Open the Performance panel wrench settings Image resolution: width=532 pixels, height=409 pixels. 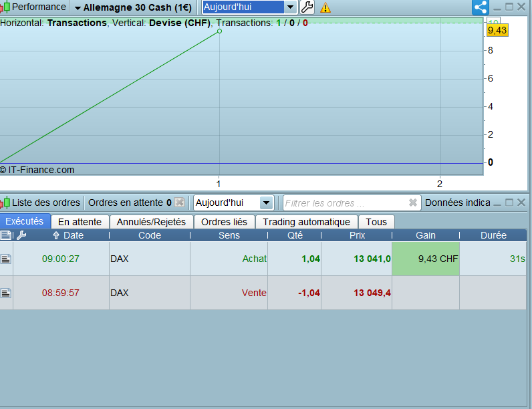[x=307, y=7]
